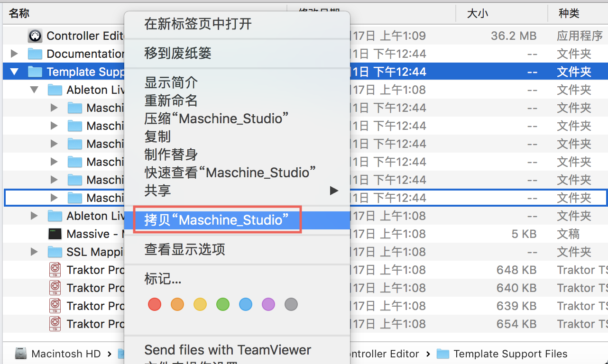Click the 5 KB size value
608x364 pixels.
(x=524, y=234)
